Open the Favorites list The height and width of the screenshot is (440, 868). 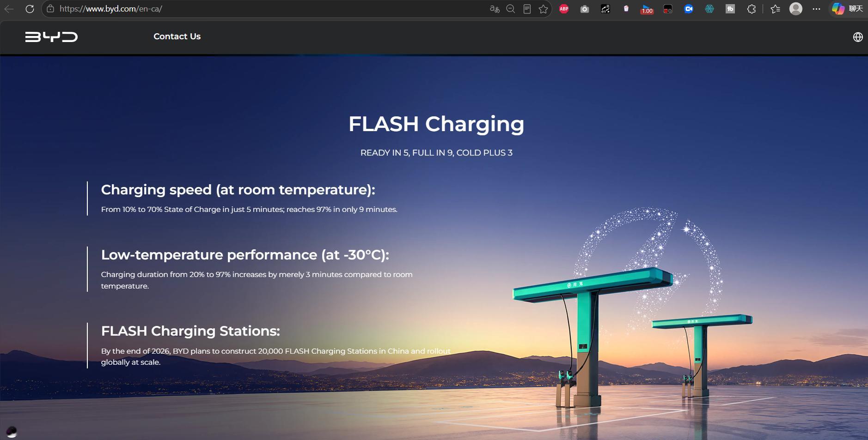tap(776, 9)
